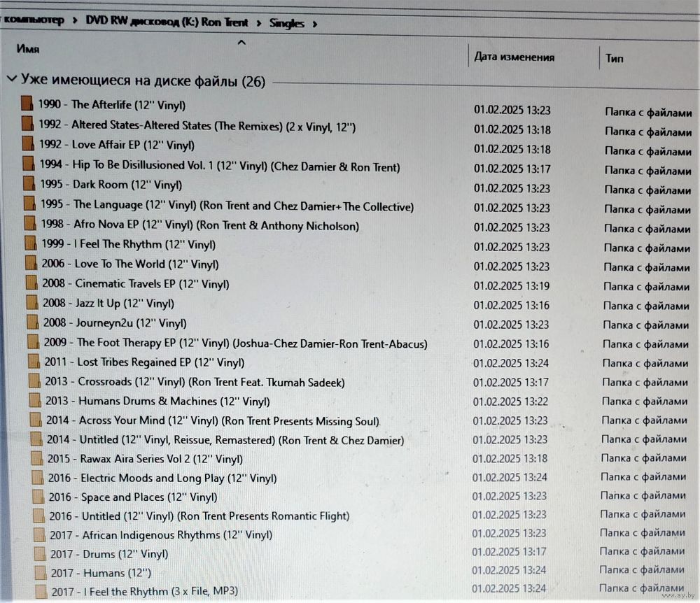Screen dimensions: 700x603
Task: Click folder icon for 2017 - African Indigenous Rhythms
Action: [x=39, y=534]
